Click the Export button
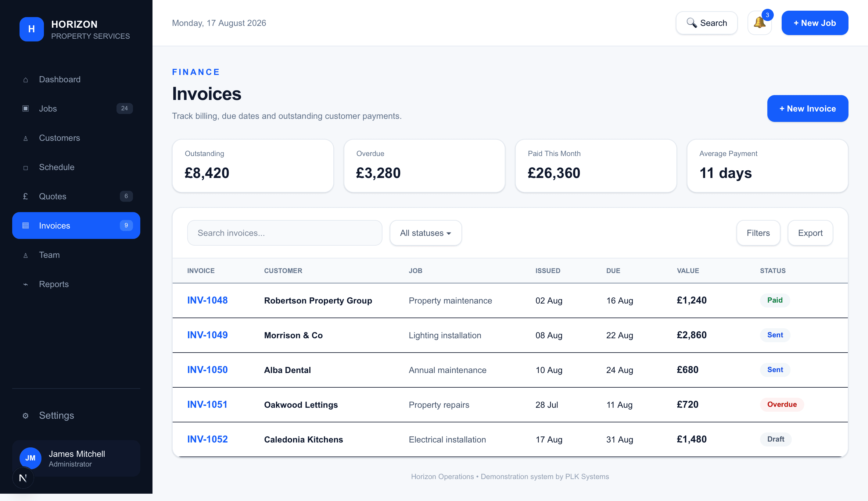 click(x=810, y=233)
